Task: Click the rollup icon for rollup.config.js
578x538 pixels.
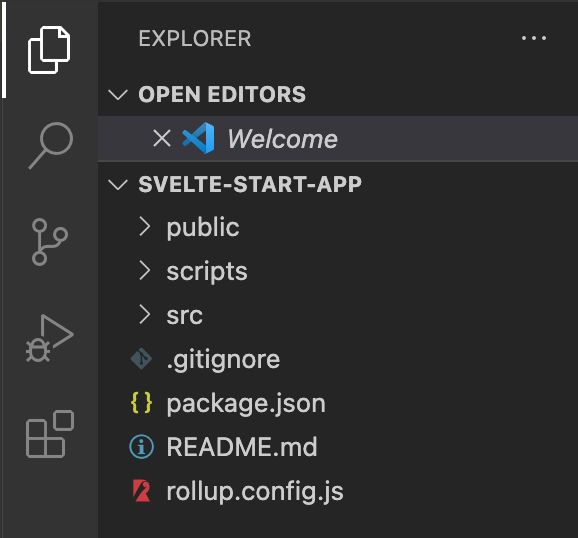Action: (x=142, y=491)
